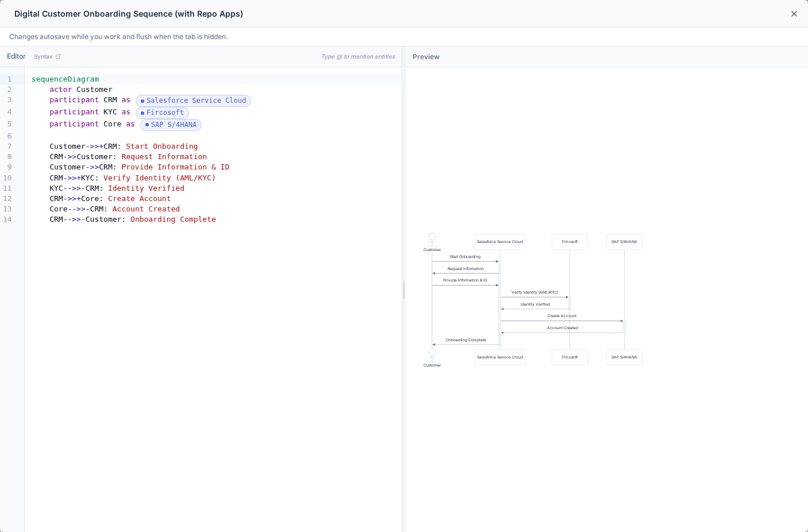Click bottom Customer actor icon in preview
The height and width of the screenshot is (532, 808).
tap(432, 354)
